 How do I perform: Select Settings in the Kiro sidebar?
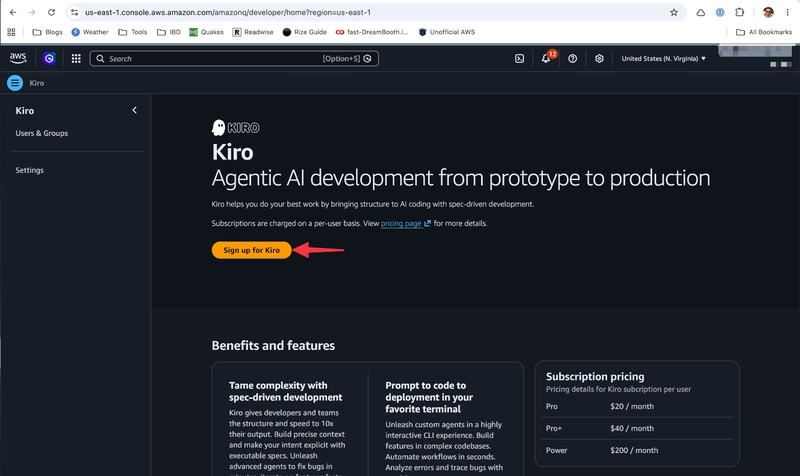(x=30, y=170)
